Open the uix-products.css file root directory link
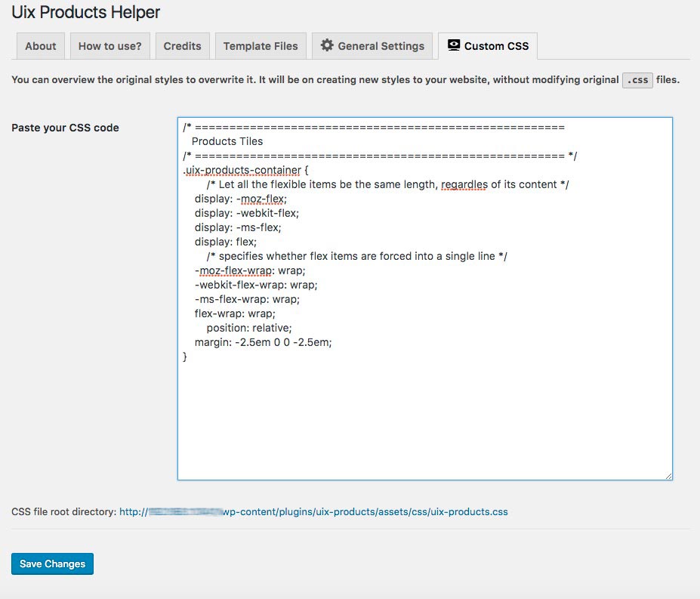The width and height of the screenshot is (700, 599). coord(313,511)
